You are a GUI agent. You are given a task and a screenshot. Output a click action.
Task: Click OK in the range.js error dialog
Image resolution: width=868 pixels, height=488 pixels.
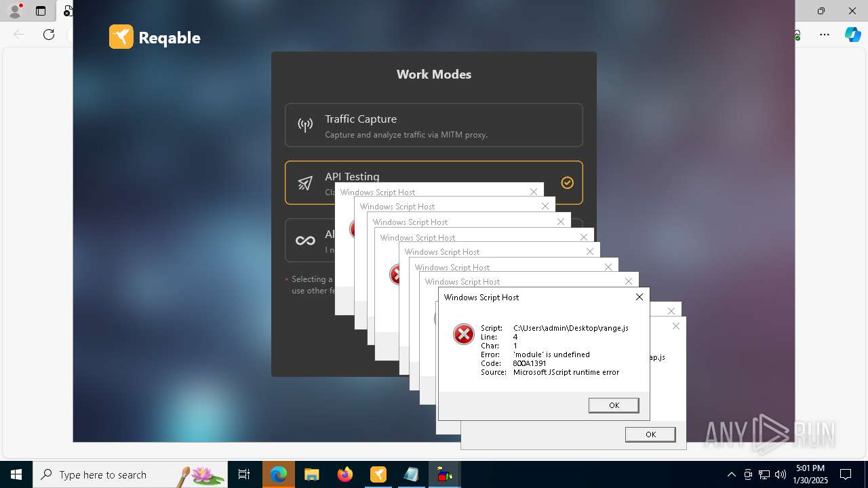click(614, 405)
